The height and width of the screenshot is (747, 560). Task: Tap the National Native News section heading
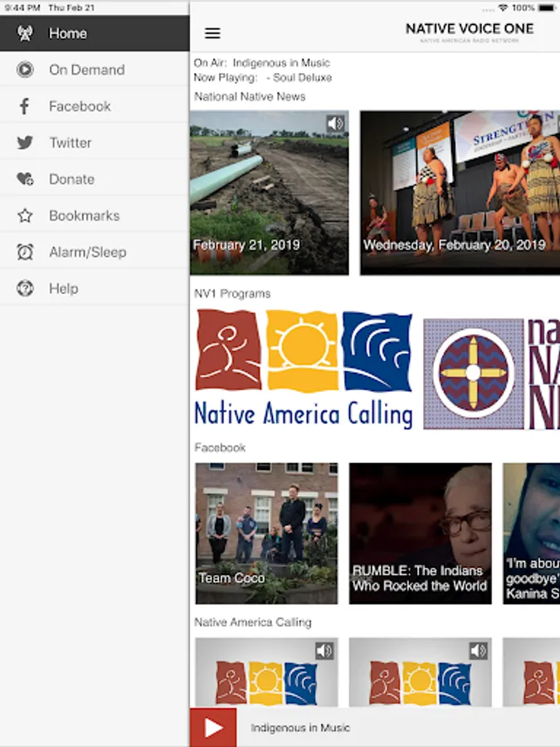250,97
